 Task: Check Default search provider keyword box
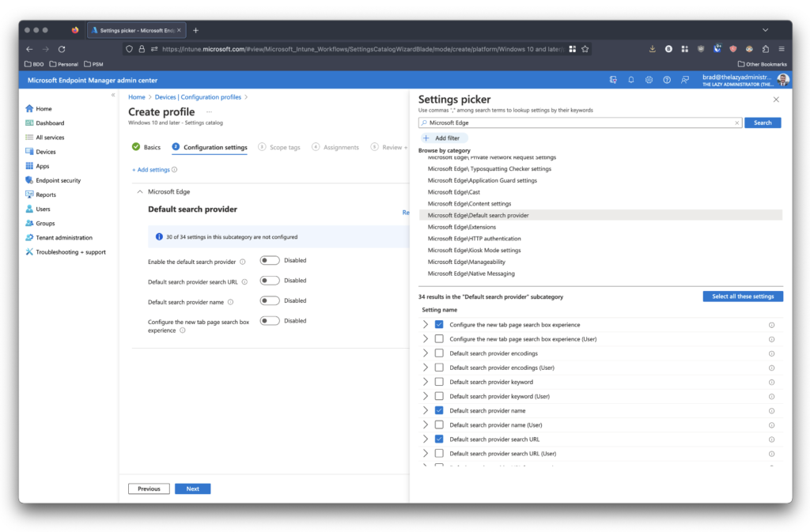point(439,382)
